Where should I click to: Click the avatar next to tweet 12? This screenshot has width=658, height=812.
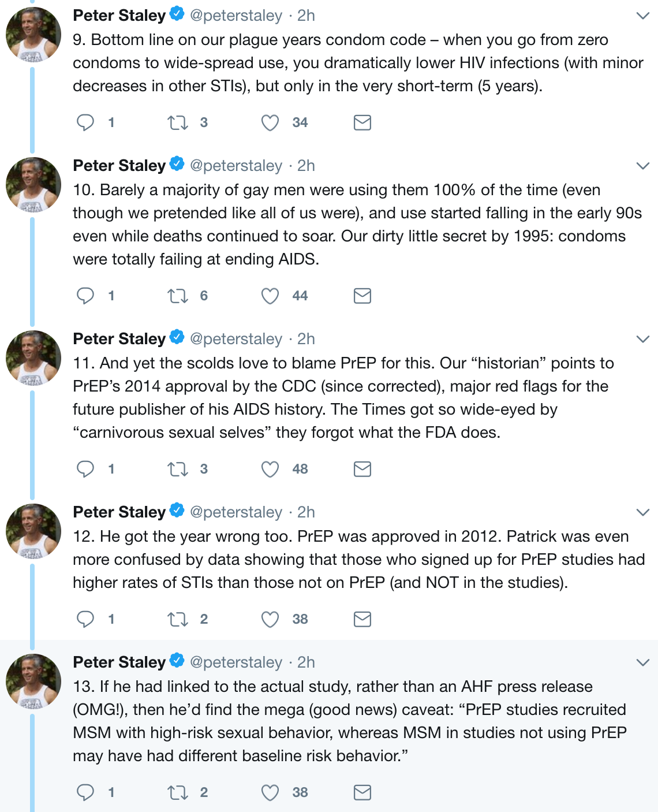(33, 531)
